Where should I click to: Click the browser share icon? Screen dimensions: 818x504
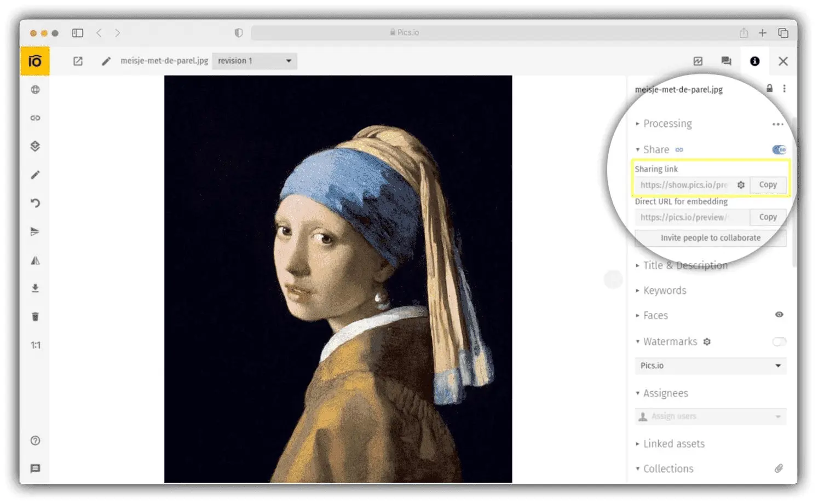coord(744,33)
